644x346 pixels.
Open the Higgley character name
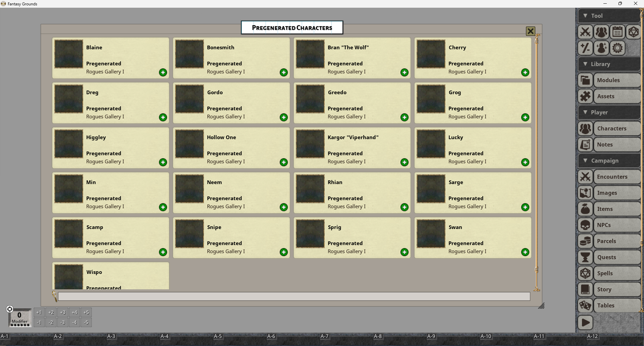point(96,137)
